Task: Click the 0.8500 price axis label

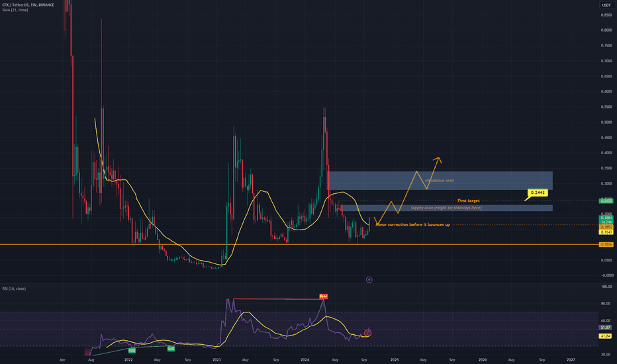Action: (x=606, y=15)
